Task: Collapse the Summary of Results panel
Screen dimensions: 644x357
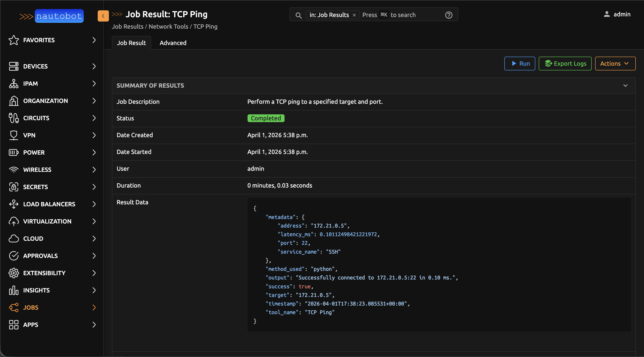Action: pyautogui.click(x=625, y=85)
